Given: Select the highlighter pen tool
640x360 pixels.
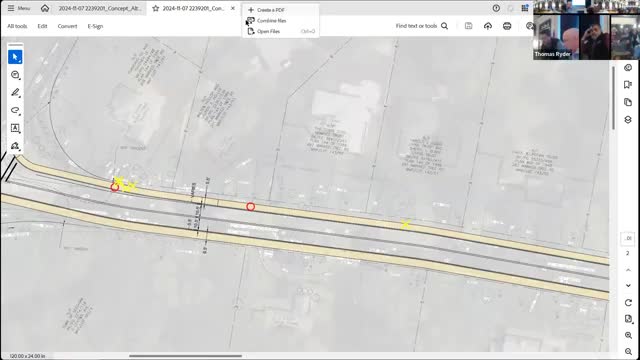Looking at the screenshot, I should tap(15, 93).
